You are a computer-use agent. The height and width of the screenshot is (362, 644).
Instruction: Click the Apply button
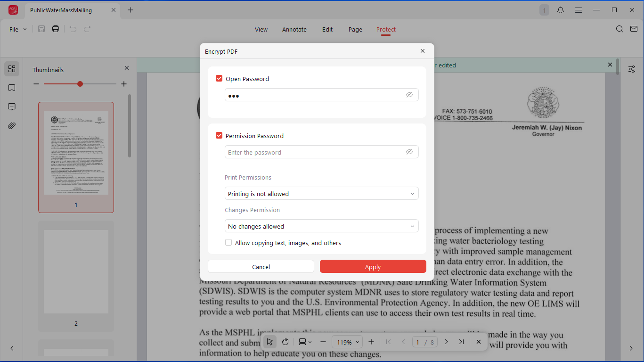tap(373, 267)
